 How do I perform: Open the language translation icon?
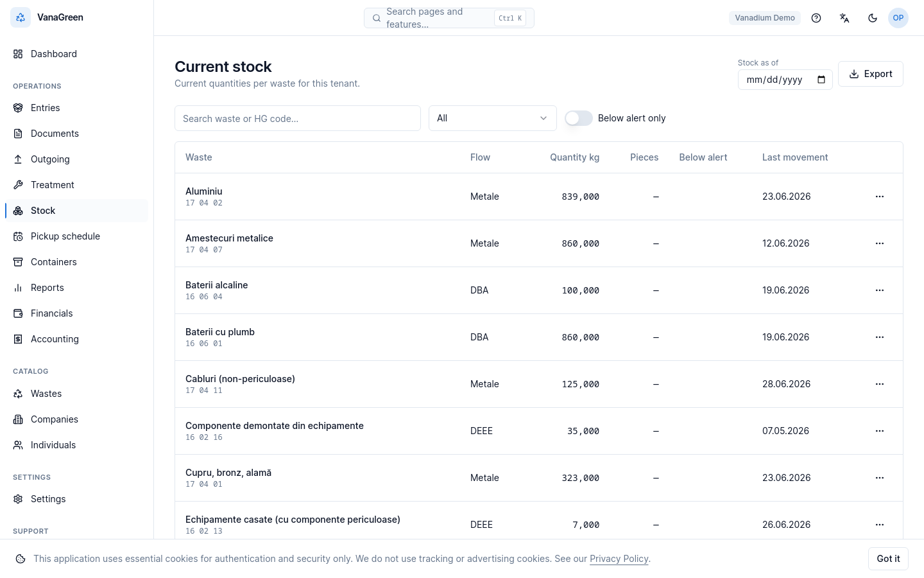844,18
